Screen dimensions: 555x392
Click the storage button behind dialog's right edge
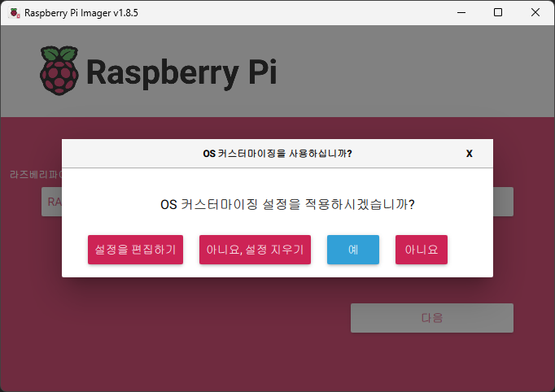pyautogui.click(x=503, y=202)
